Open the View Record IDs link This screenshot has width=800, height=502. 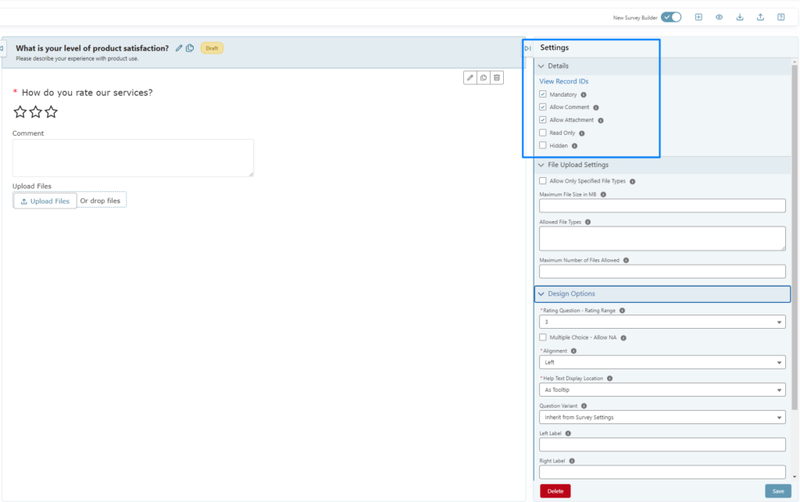(x=564, y=81)
